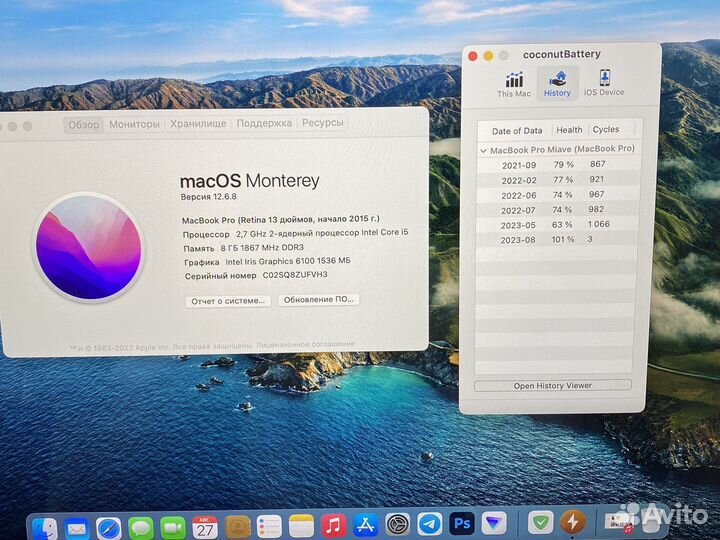Open Photoshop from the Dock

(x=462, y=523)
